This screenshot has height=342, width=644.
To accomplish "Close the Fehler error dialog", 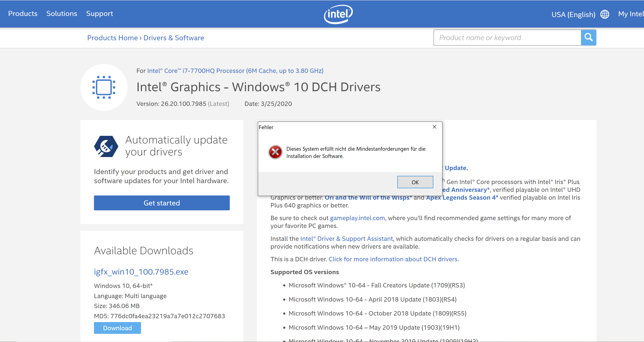I will coord(434,127).
